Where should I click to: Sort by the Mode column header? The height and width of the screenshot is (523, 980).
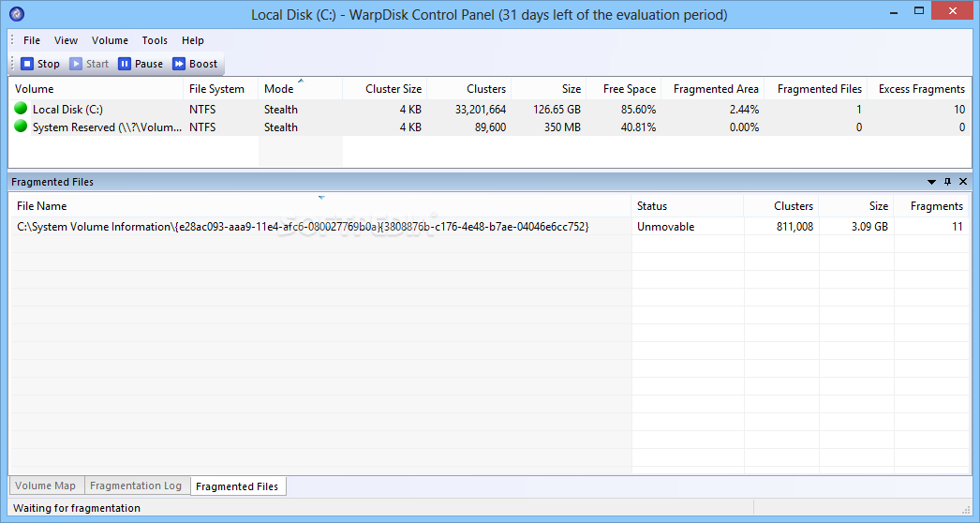[300, 89]
